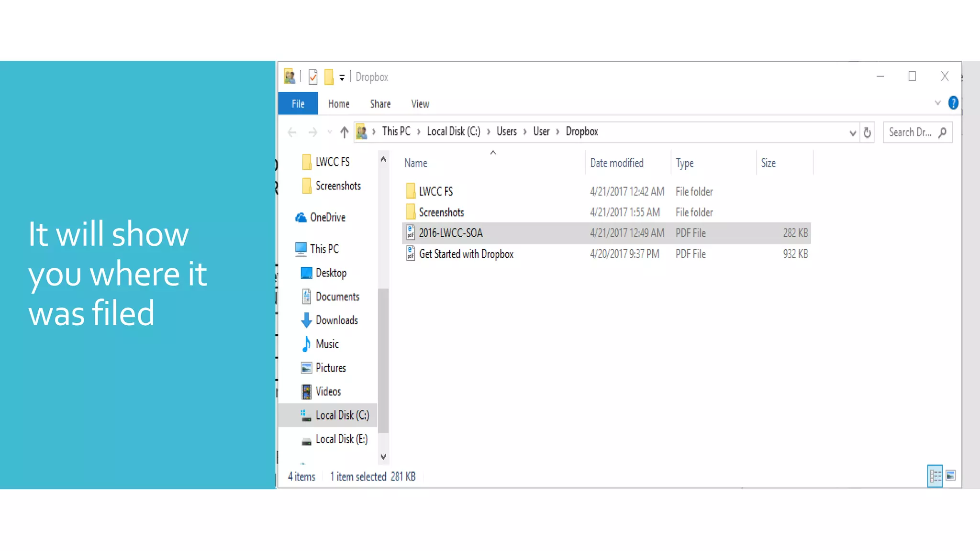
Task: Click the 282 KB size cell
Action: (x=795, y=233)
